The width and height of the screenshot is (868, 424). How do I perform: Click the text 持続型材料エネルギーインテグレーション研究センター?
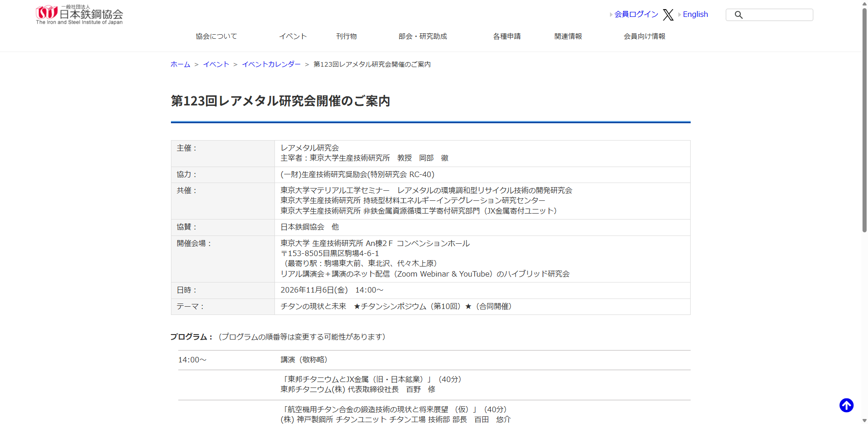454,200
